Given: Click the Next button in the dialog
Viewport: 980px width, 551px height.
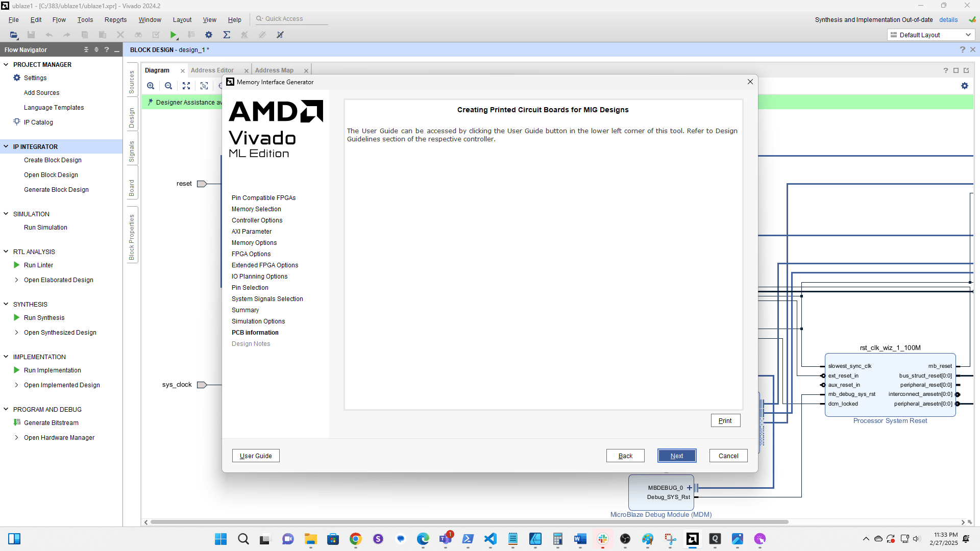Looking at the screenshot, I should coord(677,456).
